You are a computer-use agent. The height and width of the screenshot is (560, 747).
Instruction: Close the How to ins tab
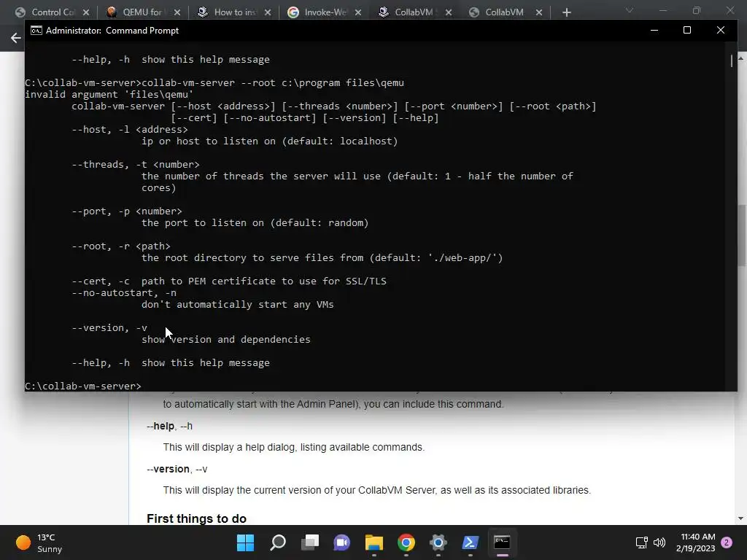[x=267, y=12]
